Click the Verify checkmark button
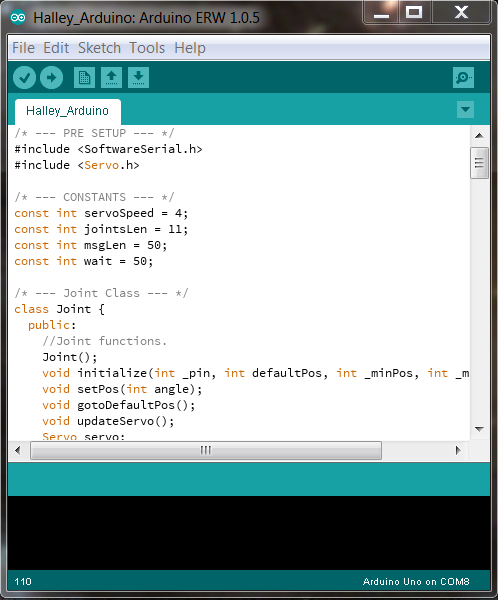 [x=24, y=78]
